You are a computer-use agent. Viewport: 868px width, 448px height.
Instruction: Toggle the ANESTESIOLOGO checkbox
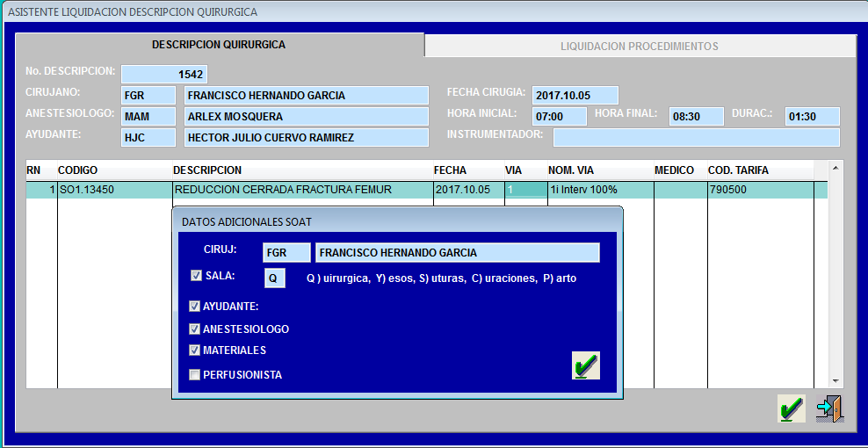(194, 329)
